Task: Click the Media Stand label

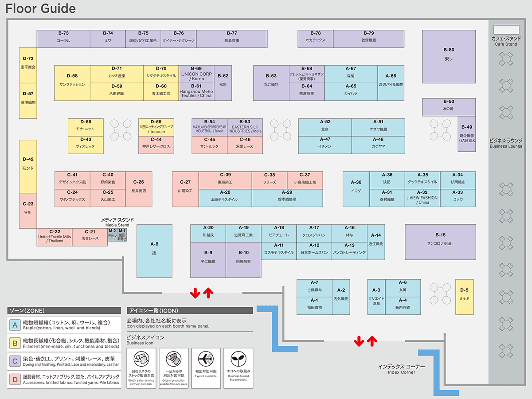Action: [117, 222]
